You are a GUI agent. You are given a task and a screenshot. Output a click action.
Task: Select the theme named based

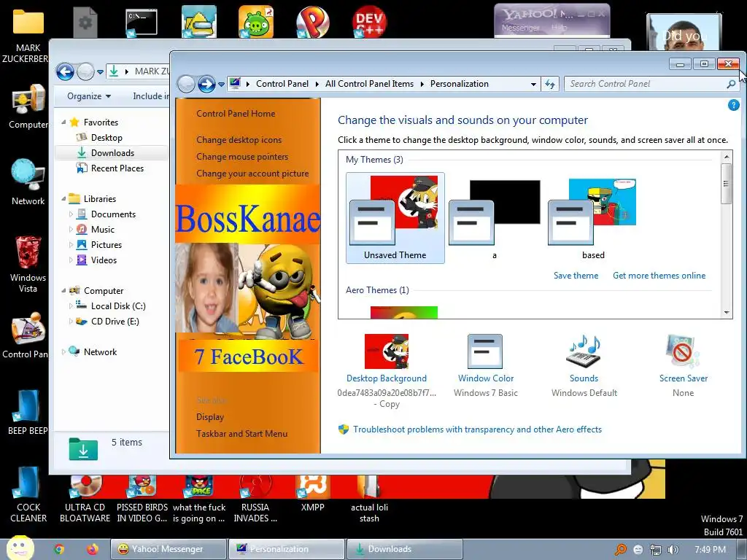pos(593,217)
